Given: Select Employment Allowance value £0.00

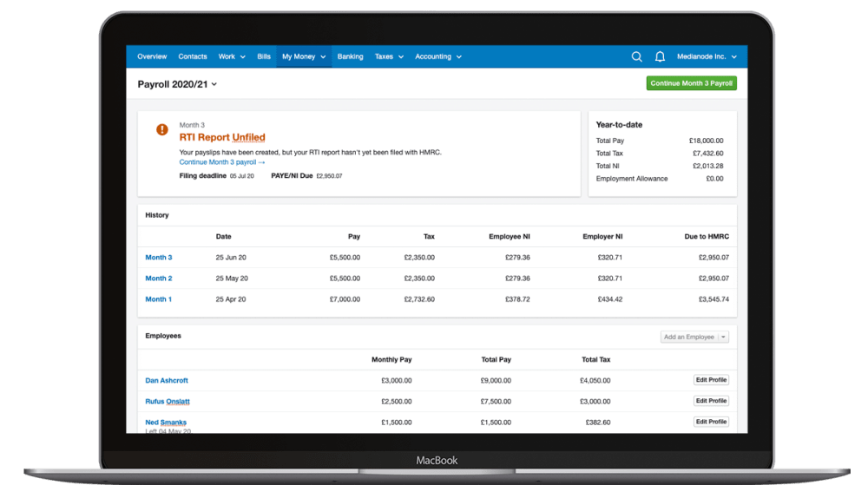Looking at the screenshot, I should tap(714, 179).
